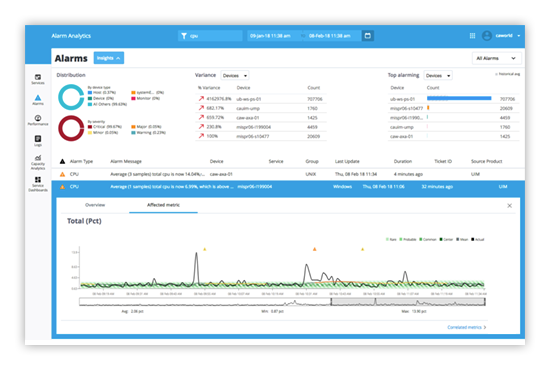The width and height of the screenshot is (550, 370).
Task: Click variance arrow for 100% row
Action: [x=201, y=136]
